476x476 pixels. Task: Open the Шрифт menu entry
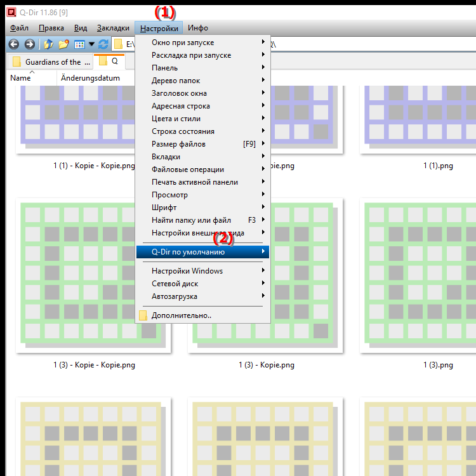click(203, 208)
